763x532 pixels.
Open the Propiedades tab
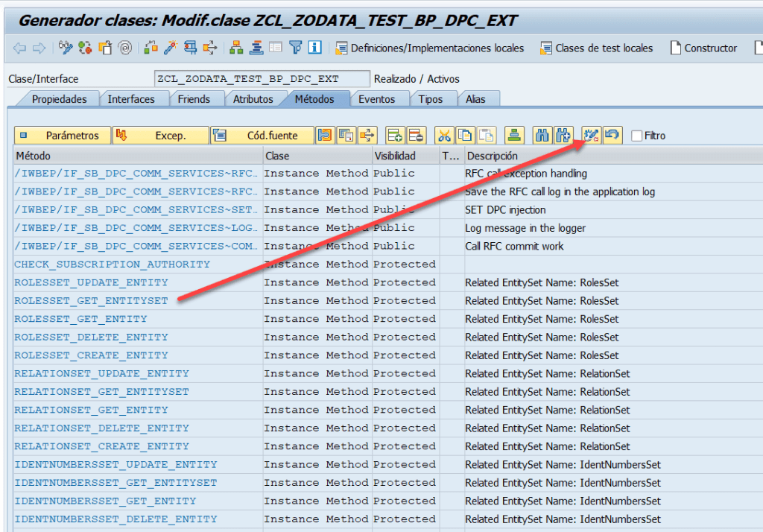tap(59, 99)
